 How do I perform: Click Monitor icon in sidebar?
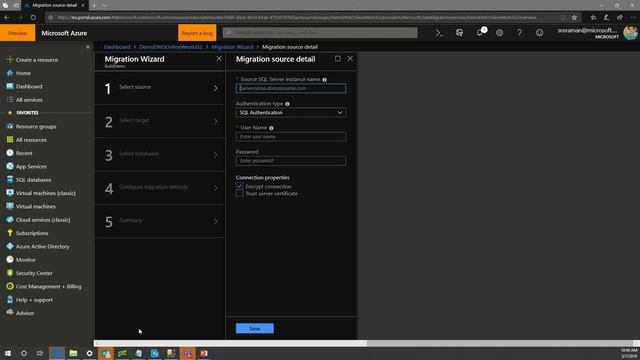tap(10, 260)
